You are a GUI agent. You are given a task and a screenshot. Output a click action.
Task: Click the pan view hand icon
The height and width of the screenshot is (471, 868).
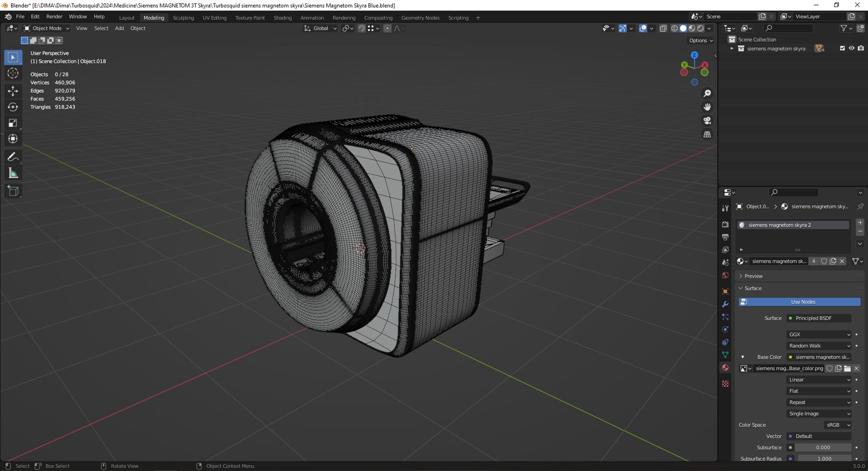707,107
